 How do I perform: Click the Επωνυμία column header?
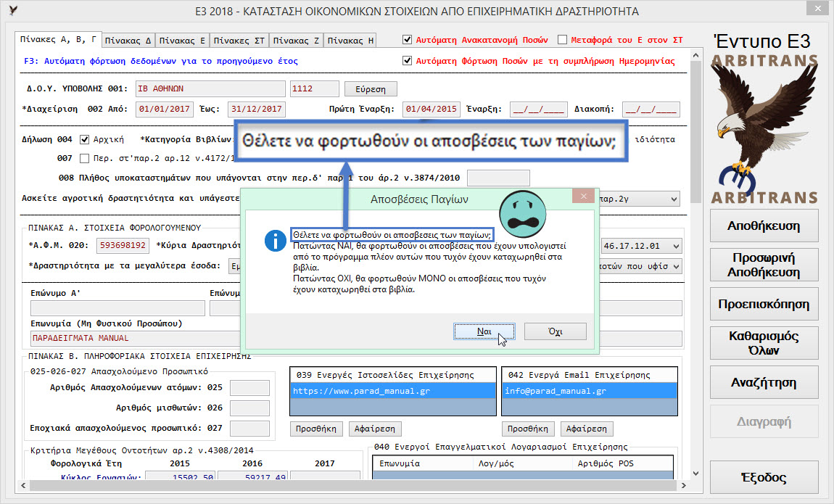423,463
